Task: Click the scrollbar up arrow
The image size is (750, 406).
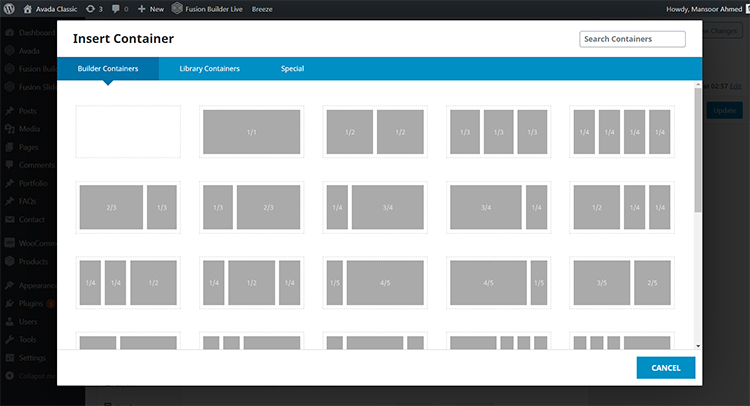Action: (698, 85)
